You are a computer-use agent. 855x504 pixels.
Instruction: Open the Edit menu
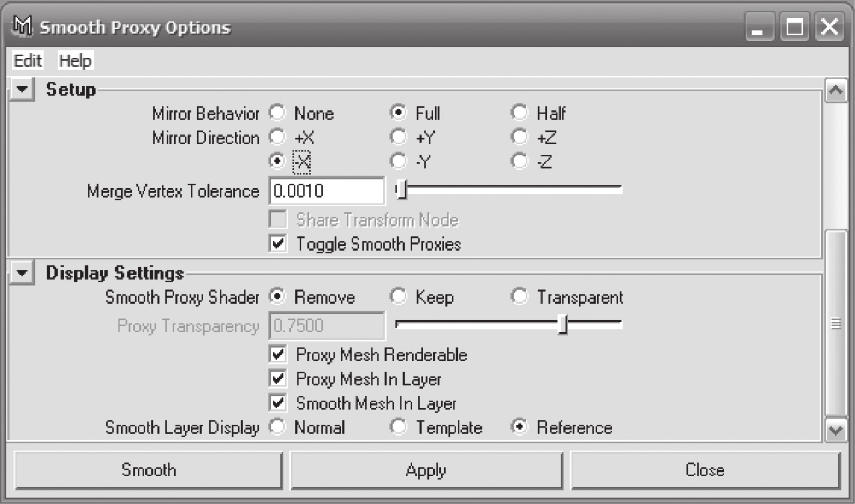[28, 61]
